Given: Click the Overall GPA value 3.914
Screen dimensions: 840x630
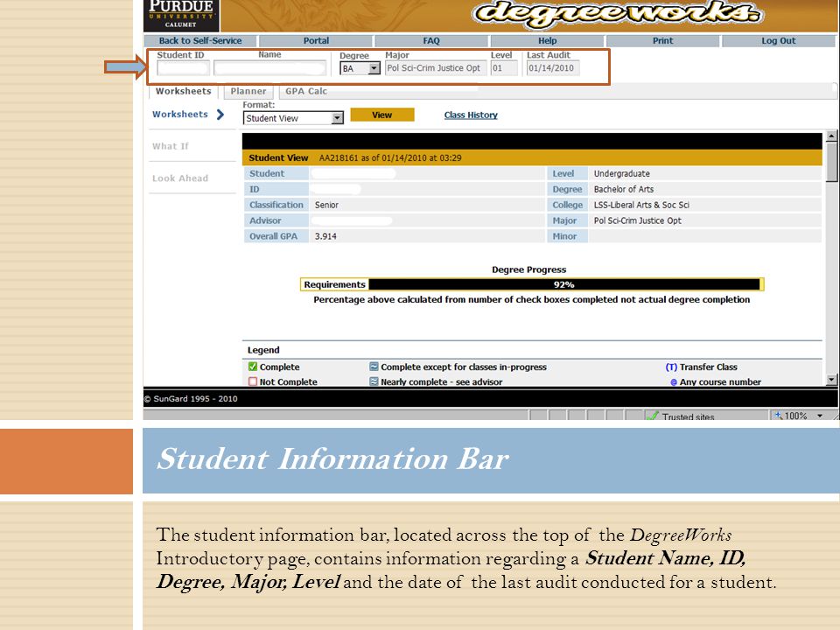Looking at the screenshot, I should click(x=325, y=236).
